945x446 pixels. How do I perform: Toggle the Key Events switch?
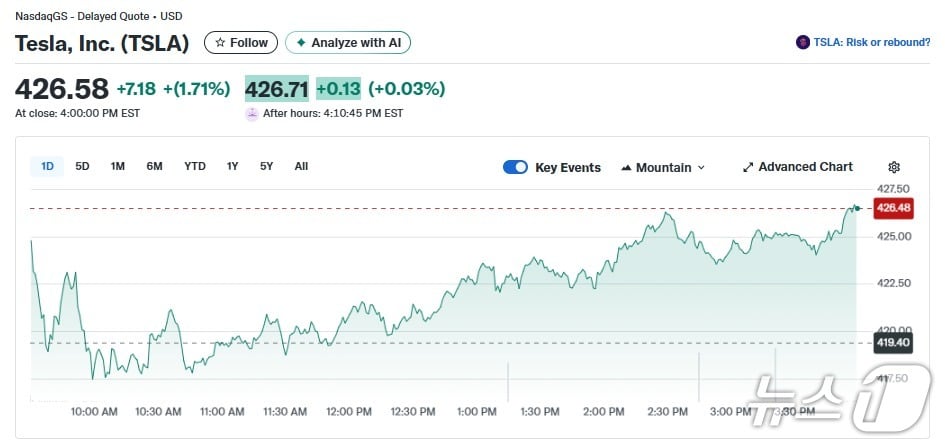coord(515,167)
